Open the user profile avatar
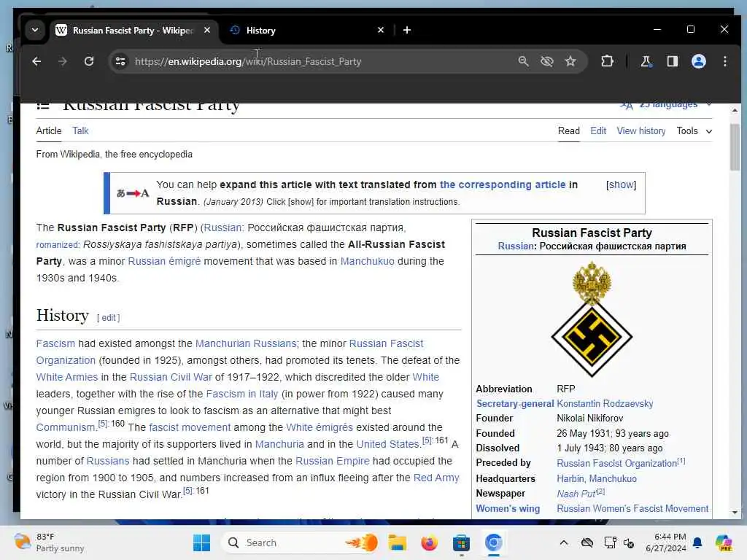This screenshot has height=560, width=747. (698, 61)
